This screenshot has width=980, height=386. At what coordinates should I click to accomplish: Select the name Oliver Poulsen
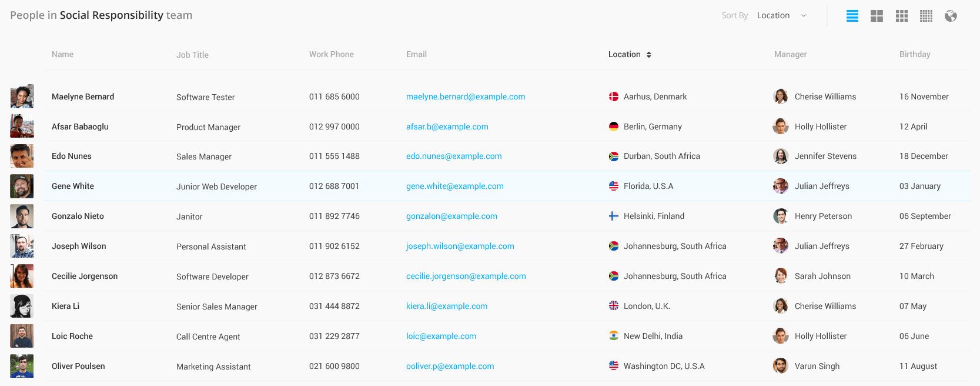pos(78,366)
